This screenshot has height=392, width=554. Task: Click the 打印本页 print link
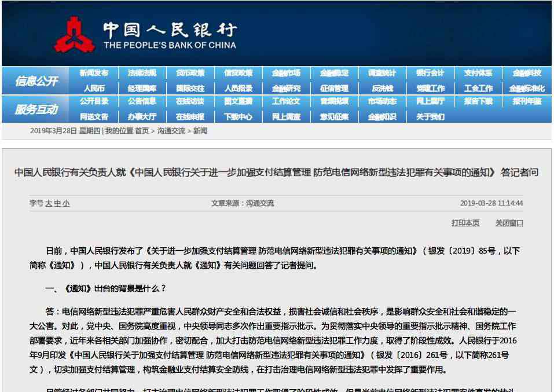click(465, 223)
